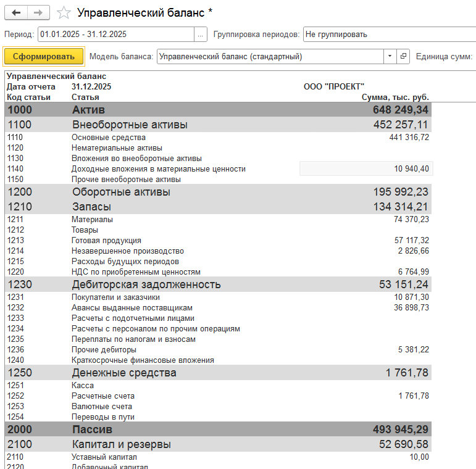Viewport: 476px width, 469px height.
Task: Click the Группировка периодов field
Action: [x=390, y=35]
